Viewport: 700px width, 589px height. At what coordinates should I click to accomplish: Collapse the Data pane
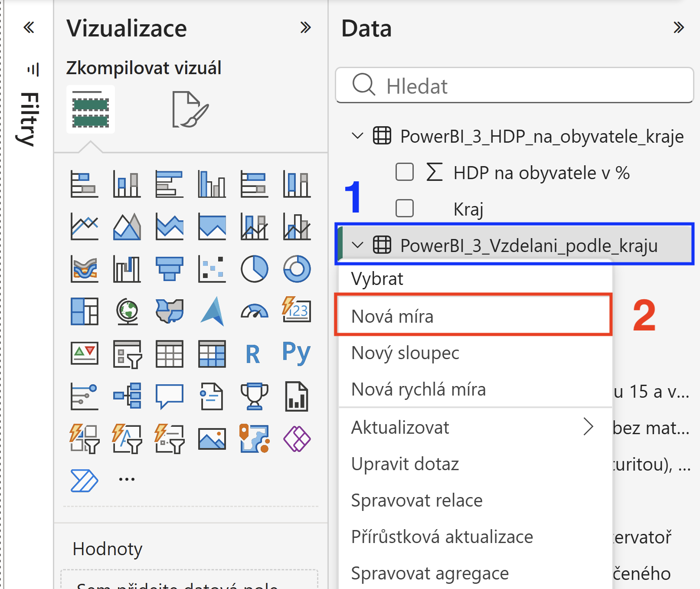(679, 28)
